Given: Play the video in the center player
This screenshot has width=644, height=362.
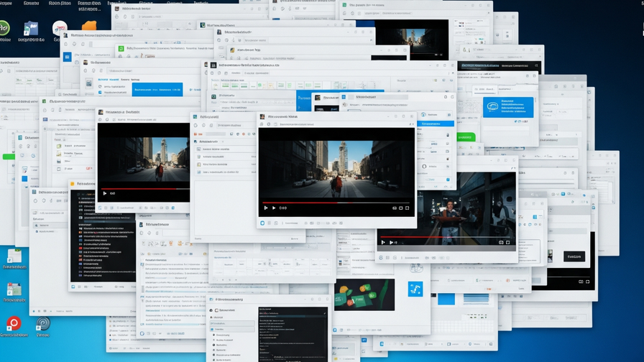Looking at the screenshot, I should pos(266,208).
